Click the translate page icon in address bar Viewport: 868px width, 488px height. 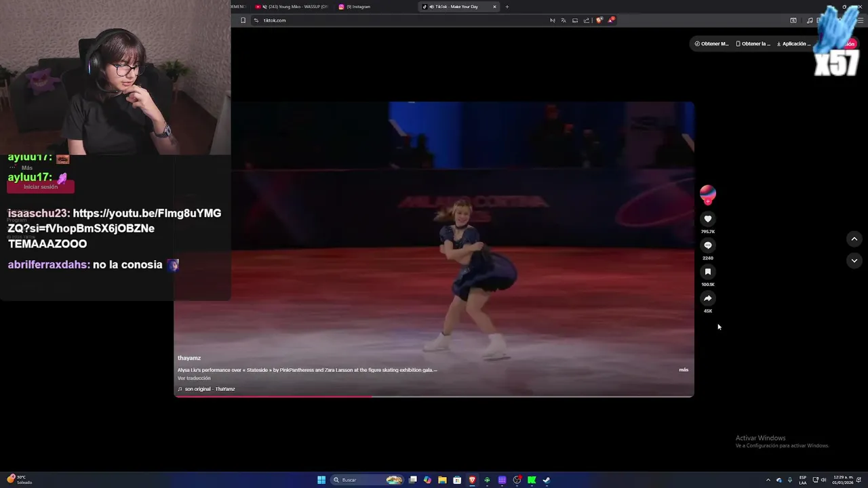coord(564,20)
